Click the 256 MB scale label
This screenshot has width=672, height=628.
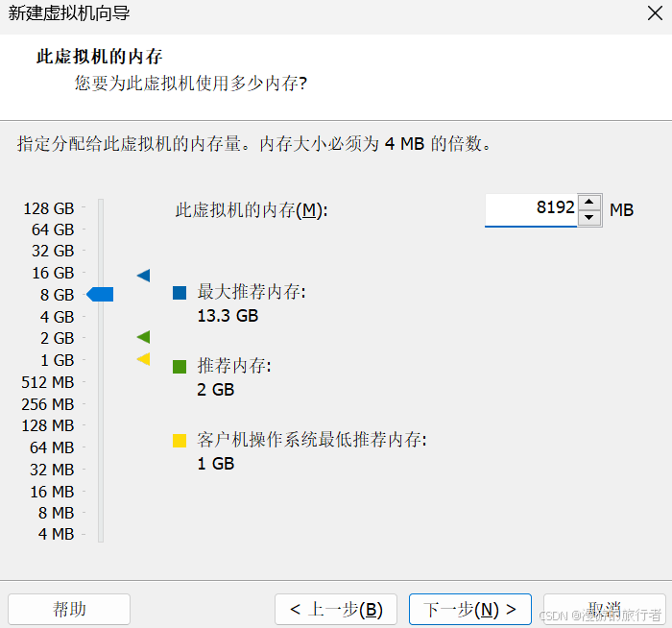coord(48,404)
